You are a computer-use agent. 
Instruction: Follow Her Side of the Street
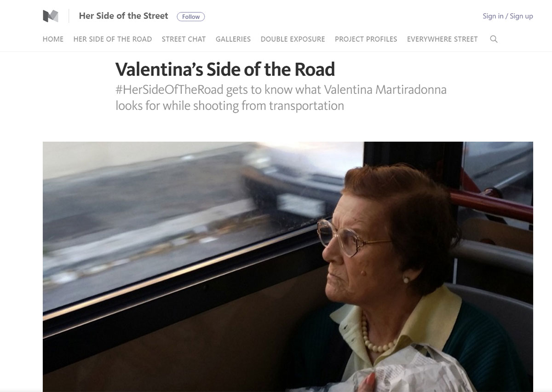coord(191,17)
